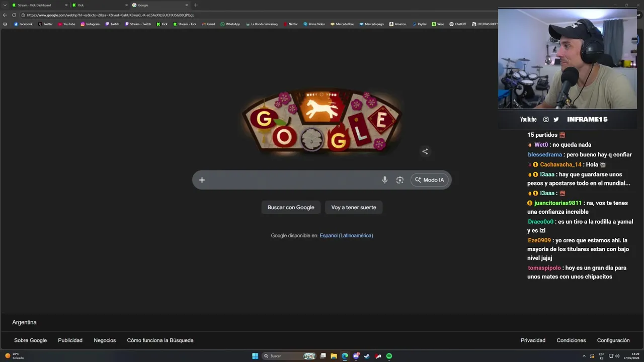Open Discord from the taskbar
This screenshot has width=644, height=362.
coord(356,356)
